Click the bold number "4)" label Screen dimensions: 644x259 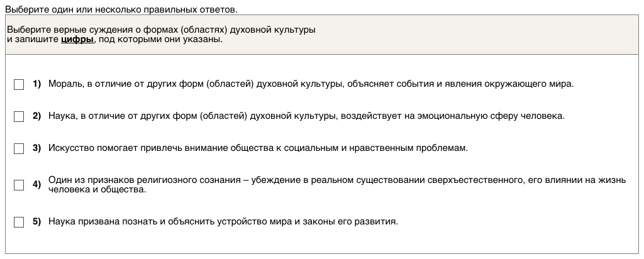[x=36, y=184]
